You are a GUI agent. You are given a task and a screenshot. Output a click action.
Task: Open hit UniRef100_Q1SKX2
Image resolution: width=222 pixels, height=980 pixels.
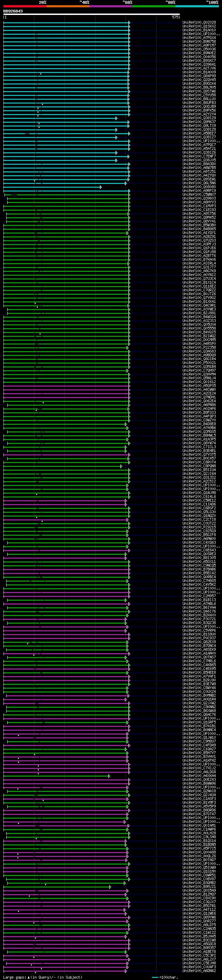point(199,27)
